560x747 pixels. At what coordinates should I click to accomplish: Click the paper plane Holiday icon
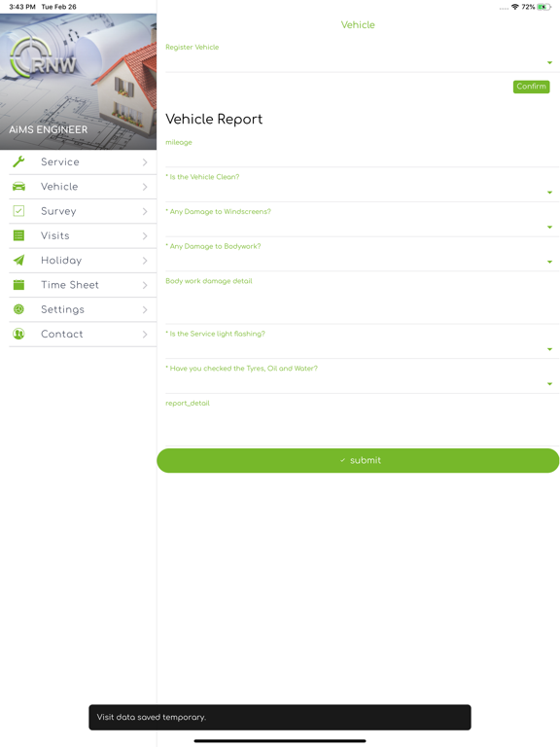coord(18,260)
